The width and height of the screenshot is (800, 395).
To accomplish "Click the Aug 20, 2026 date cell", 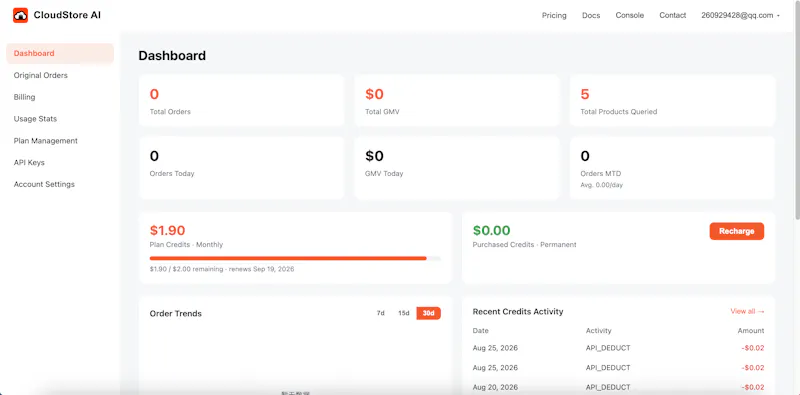I will (495, 387).
